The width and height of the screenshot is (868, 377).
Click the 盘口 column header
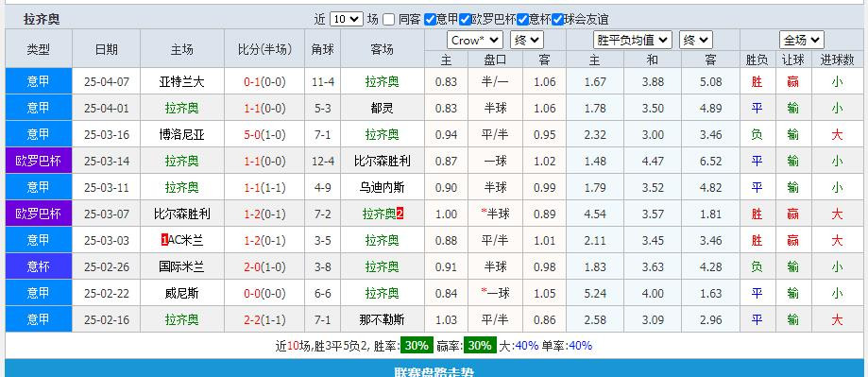pos(496,60)
